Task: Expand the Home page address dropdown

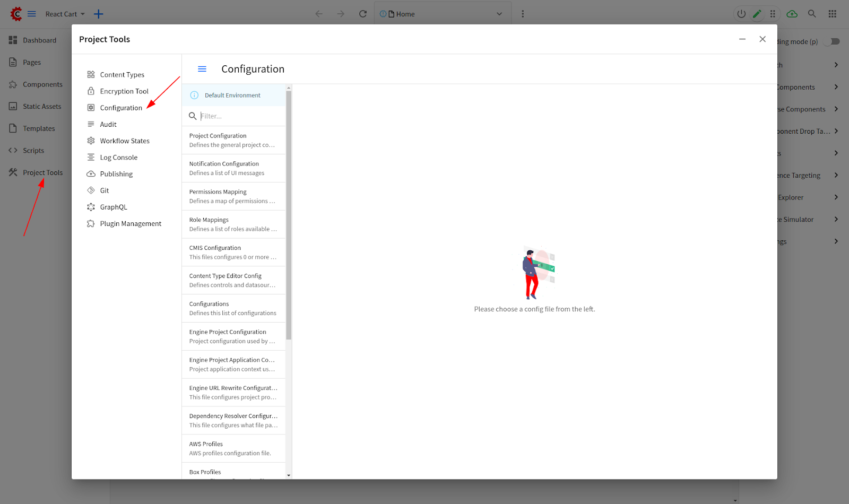Action: pyautogui.click(x=499, y=14)
